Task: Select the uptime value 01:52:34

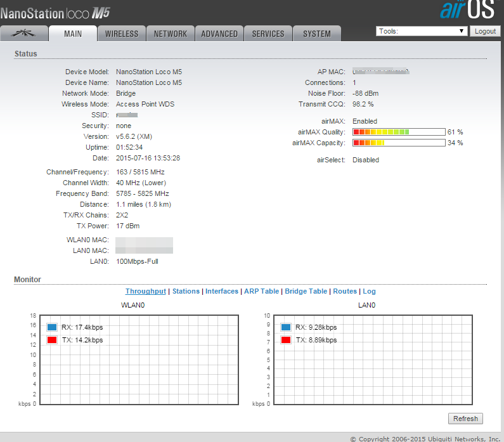Action: point(129,147)
